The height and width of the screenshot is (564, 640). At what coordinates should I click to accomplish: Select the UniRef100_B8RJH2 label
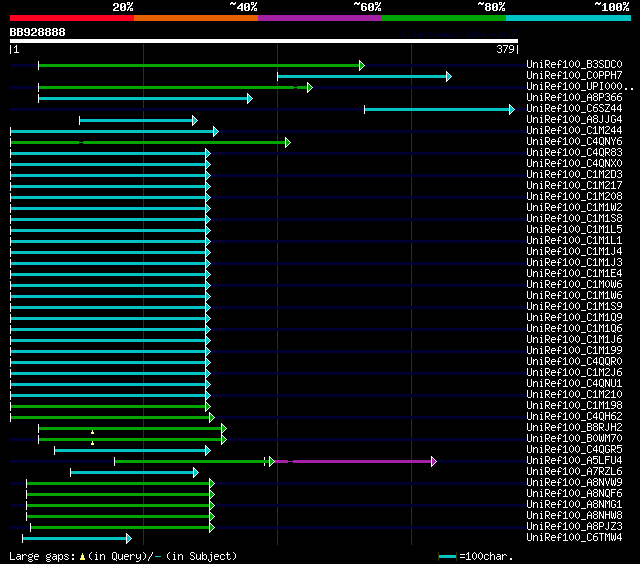(574, 428)
